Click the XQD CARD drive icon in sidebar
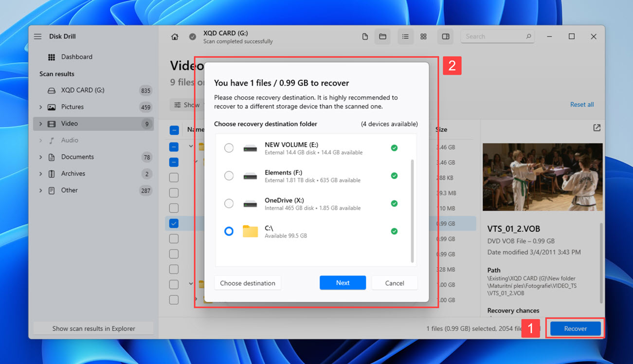The height and width of the screenshot is (364, 633). (x=52, y=91)
